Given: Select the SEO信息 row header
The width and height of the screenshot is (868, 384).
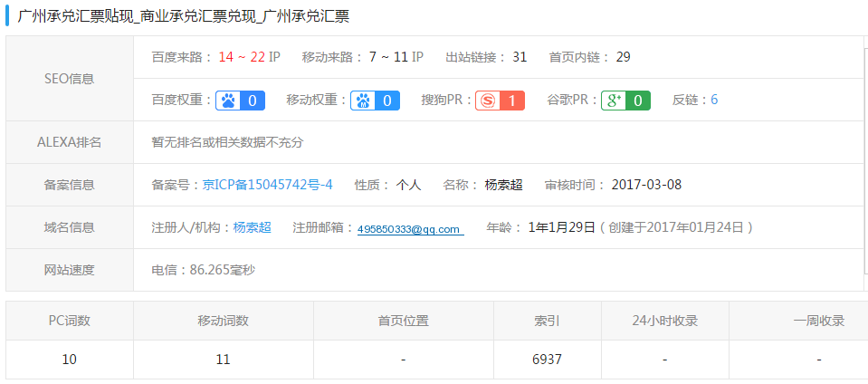Looking at the screenshot, I should 70,79.
